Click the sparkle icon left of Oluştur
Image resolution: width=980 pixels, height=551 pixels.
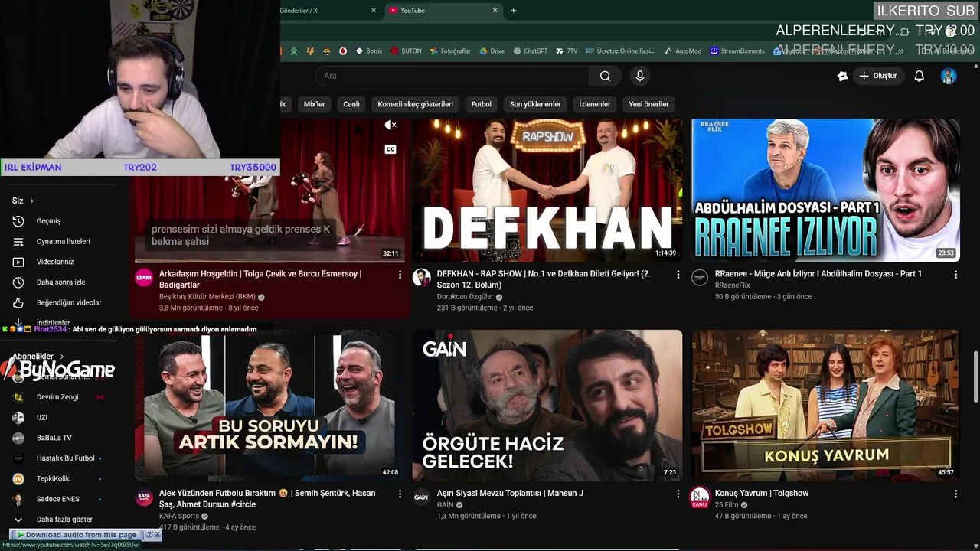pyautogui.click(x=842, y=76)
